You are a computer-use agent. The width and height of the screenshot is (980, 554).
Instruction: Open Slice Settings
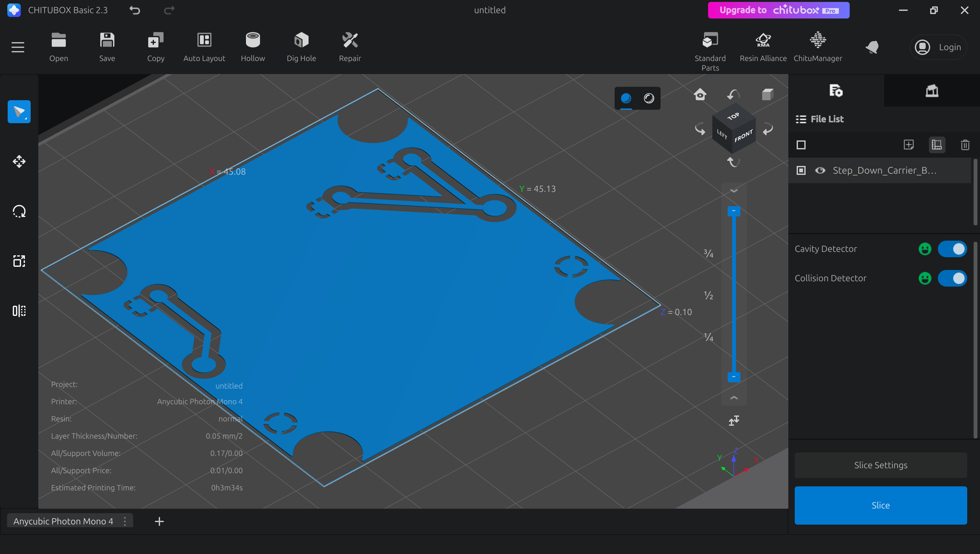880,465
